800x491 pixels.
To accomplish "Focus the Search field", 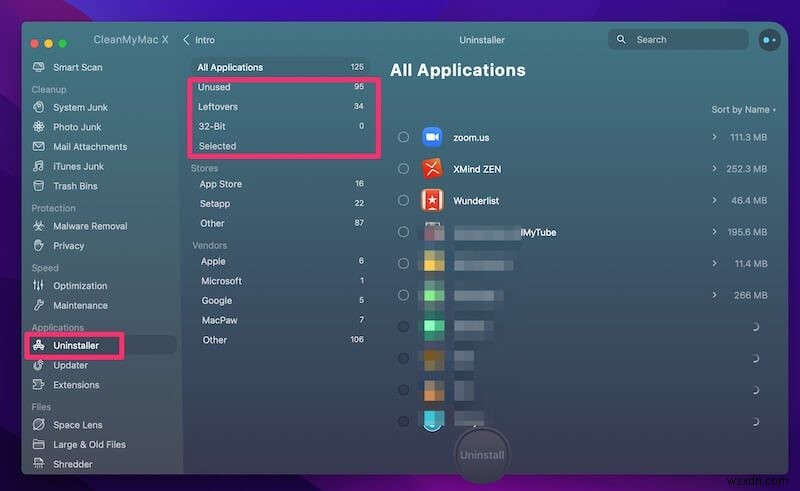I will [678, 39].
